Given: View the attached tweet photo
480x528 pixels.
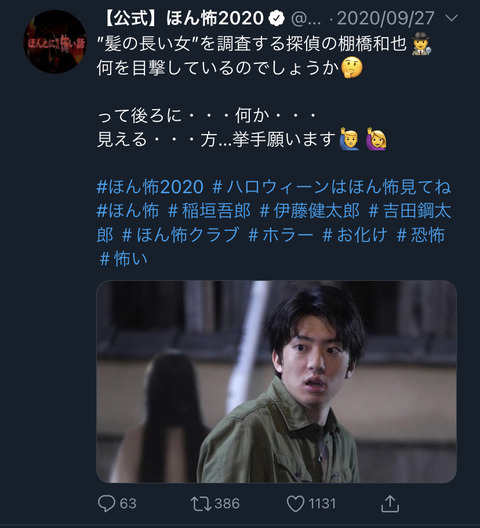Looking at the screenshot, I should (277, 381).
